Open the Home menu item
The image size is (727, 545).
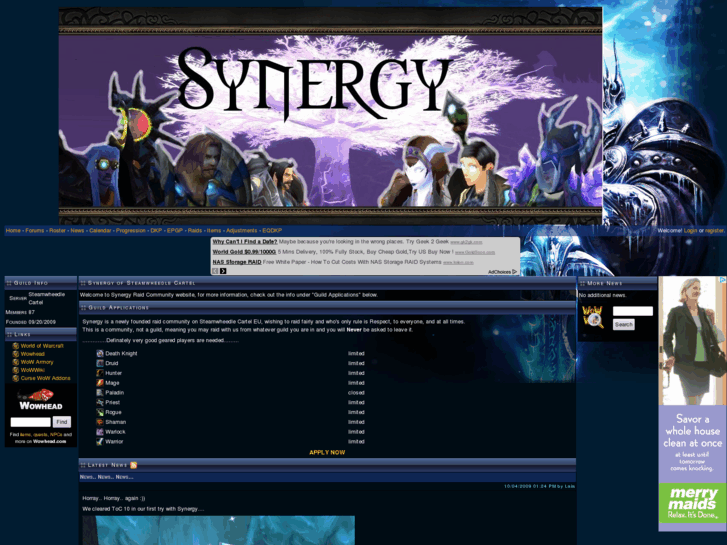click(x=13, y=231)
